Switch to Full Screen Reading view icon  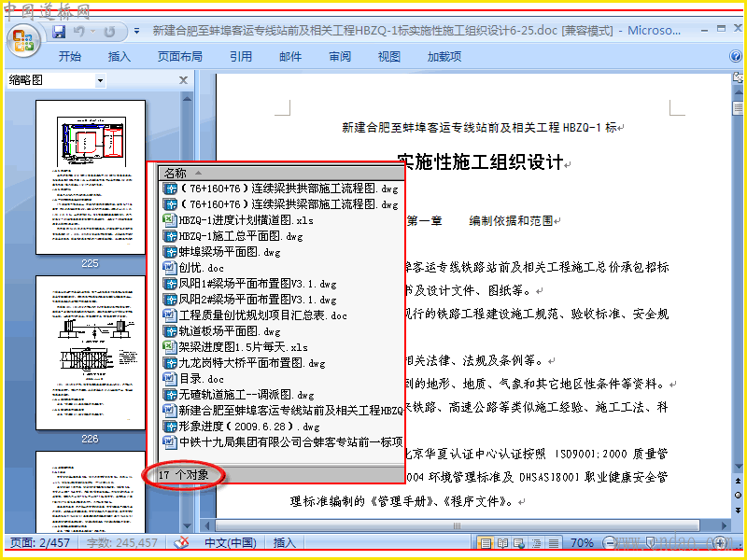pos(502,543)
